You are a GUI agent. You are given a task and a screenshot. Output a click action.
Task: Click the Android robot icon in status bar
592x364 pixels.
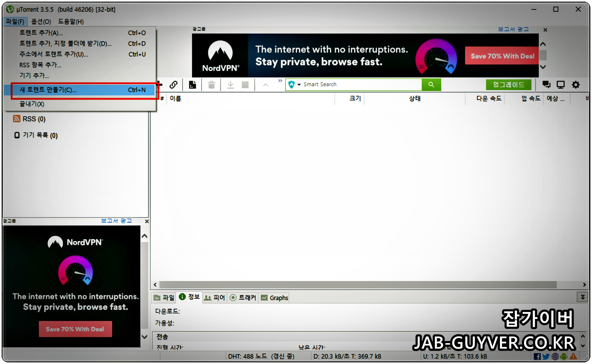click(x=564, y=356)
